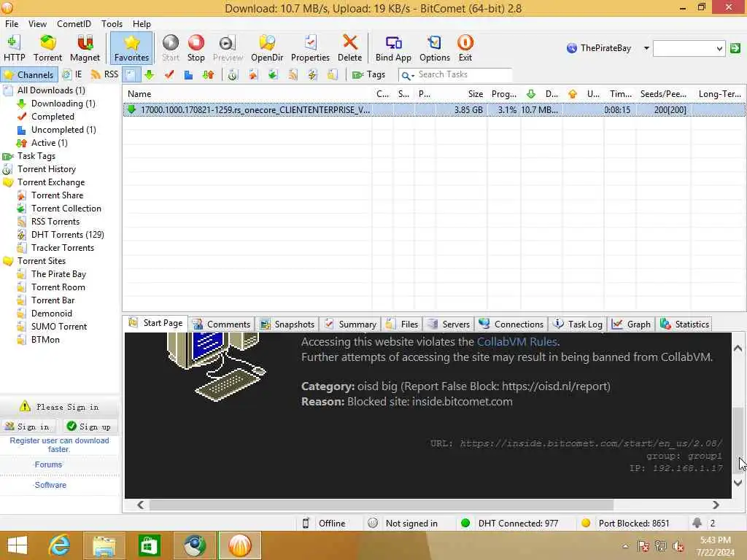Sort by the Name column header
The width and height of the screenshot is (747, 560).
pyautogui.click(x=247, y=94)
